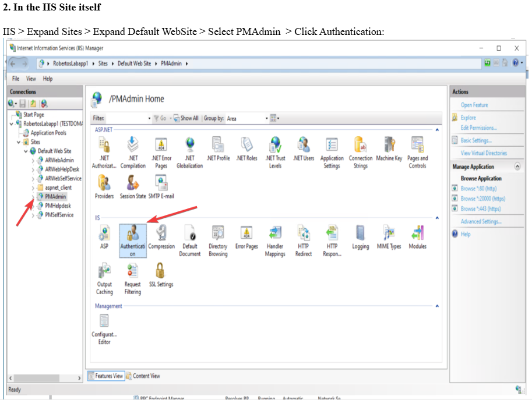Select the Directory Browsing icon

pos(218,235)
